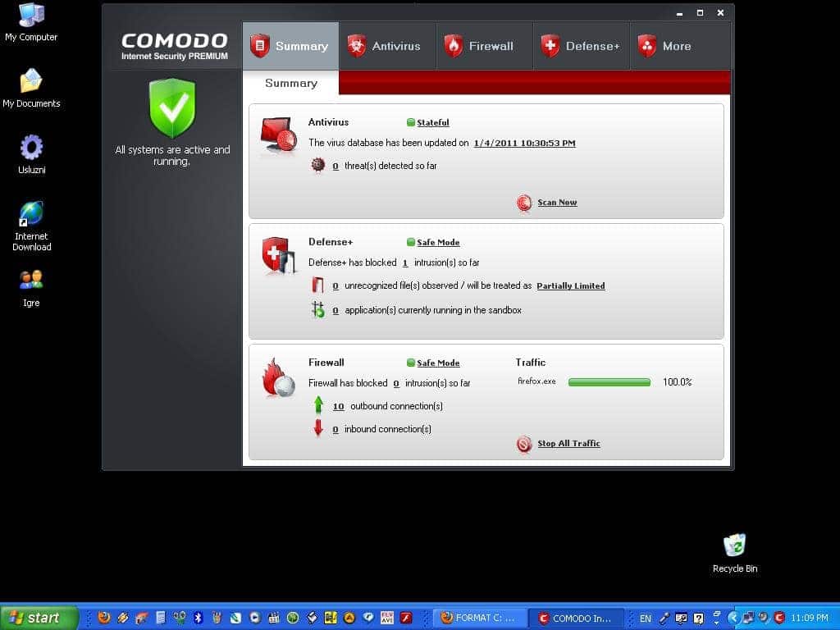Click the Antivirus monitor radar icon

click(x=279, y=135)
